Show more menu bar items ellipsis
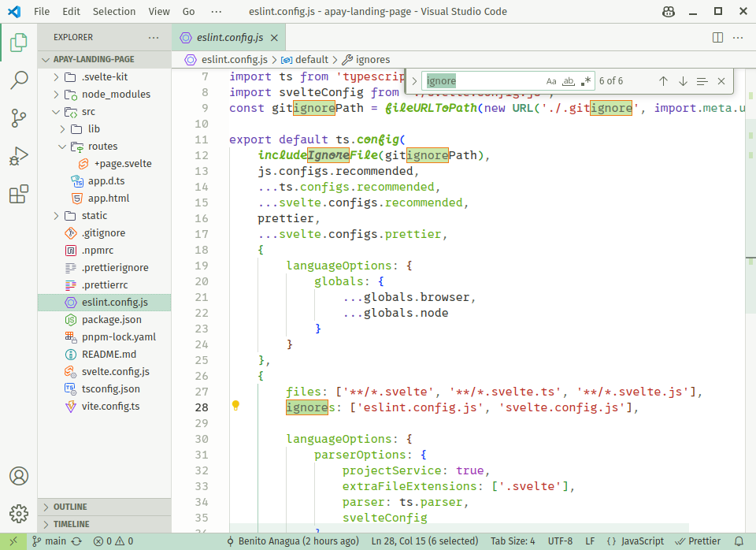Screen dimensions: 756x550 (x=217, y=12)
